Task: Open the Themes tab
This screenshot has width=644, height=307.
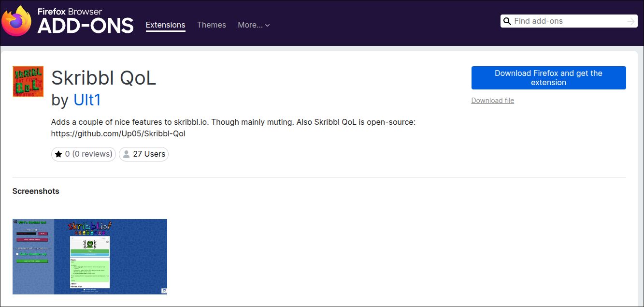Action: pos(211,25)
